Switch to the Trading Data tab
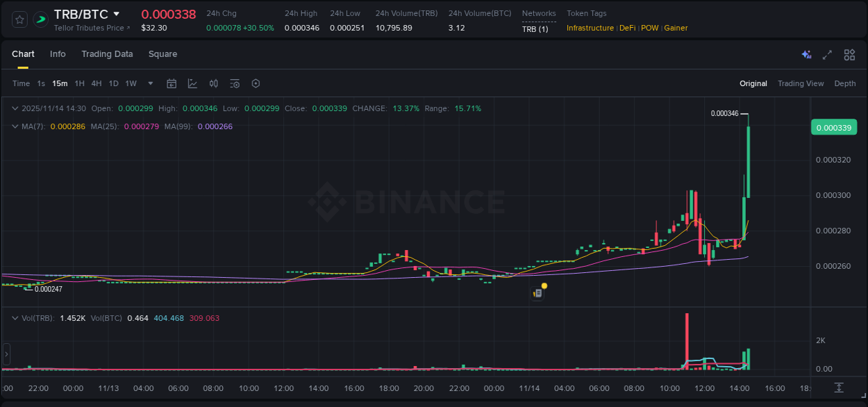868x407 pixels. [x=107, y=53]
